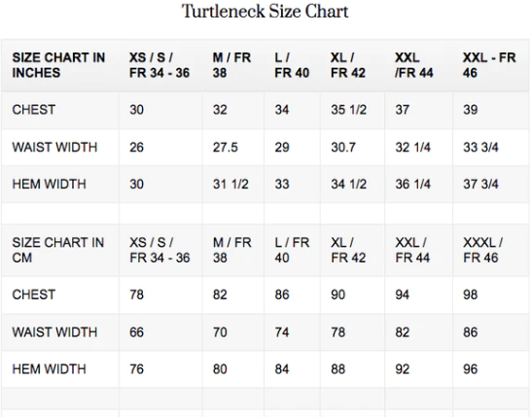Select the waist width value 74
The width and height of the screenshot is (532, 417).
click(x=282, y=332)
